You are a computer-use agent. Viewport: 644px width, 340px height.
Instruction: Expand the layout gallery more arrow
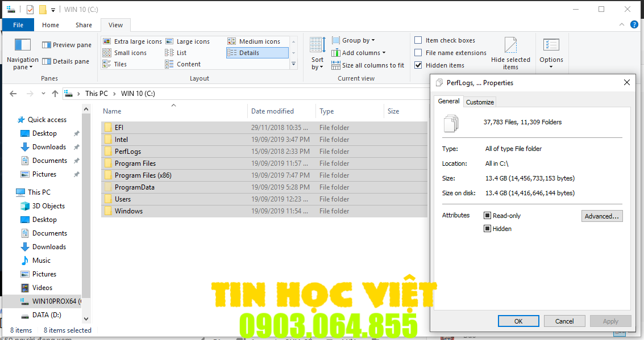pyautogui.click(x=293, y=64)
